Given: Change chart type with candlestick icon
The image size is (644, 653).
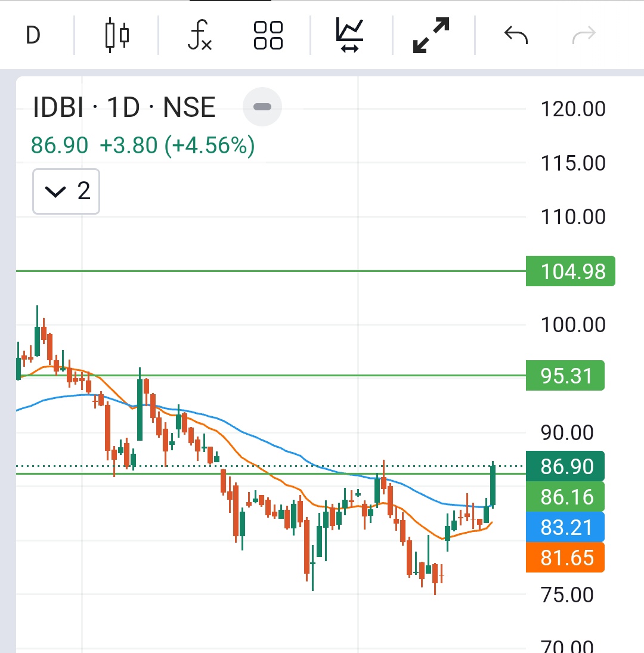Looking at the screenshot, I should [x=117, y=35].
